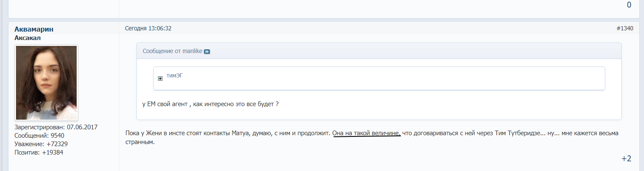
Task: View Аквамарин's avatar image
Action: point(46,83)
